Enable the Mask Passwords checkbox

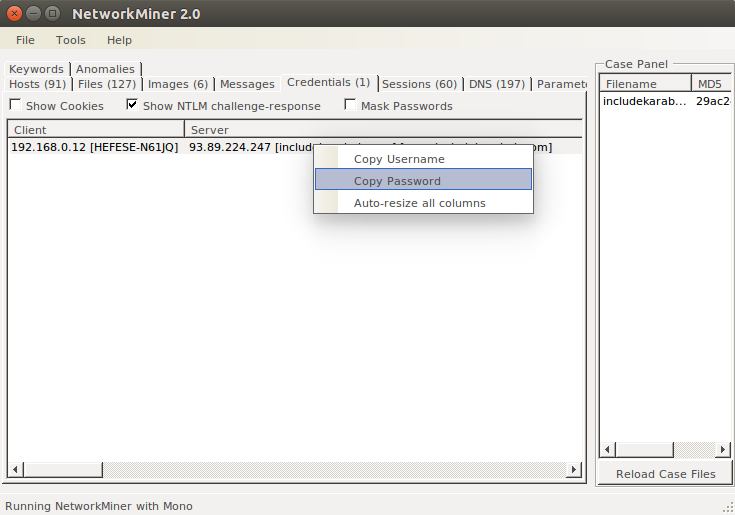click(x=350, y=104)
